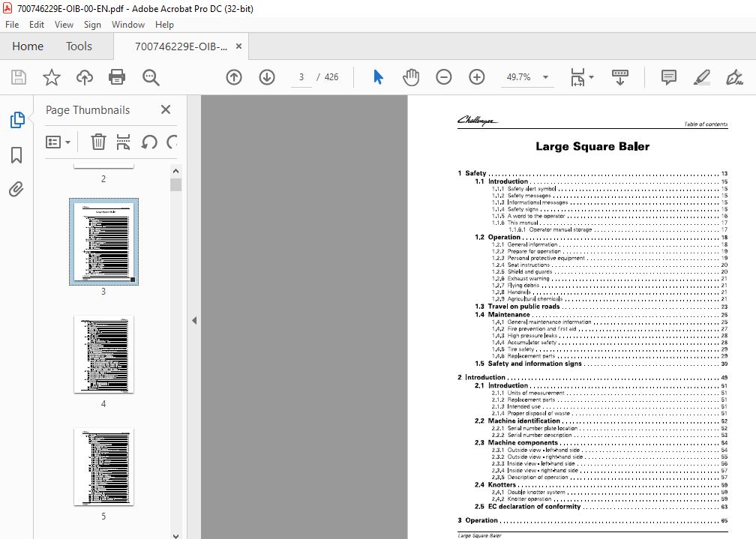This screenshot has width=756, height=539.
Task: Open the Sign menu
Action: click(92, 25)
